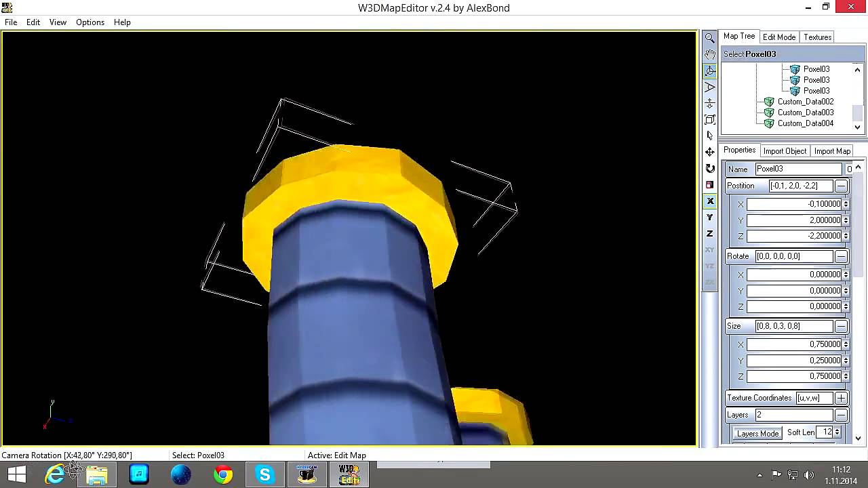The image size is (868, 488).
Task: Open the File menu
Action: click(x=11, y=22)
